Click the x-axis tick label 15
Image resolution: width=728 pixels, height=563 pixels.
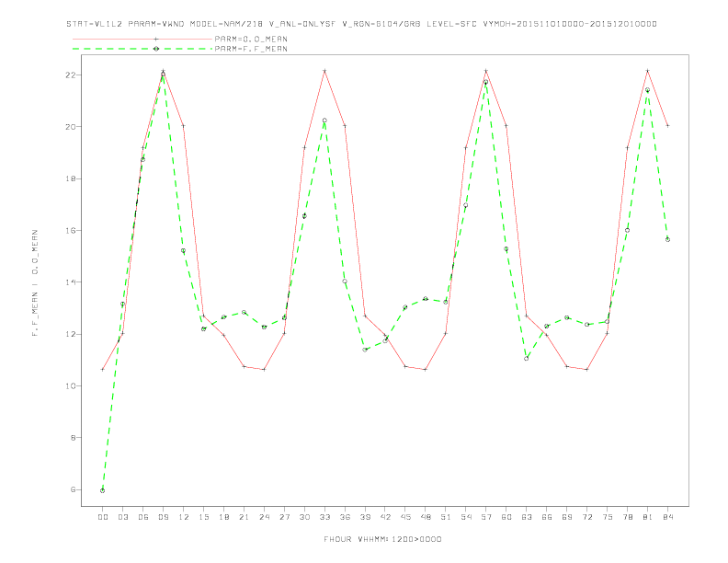(x=203, y=517)
